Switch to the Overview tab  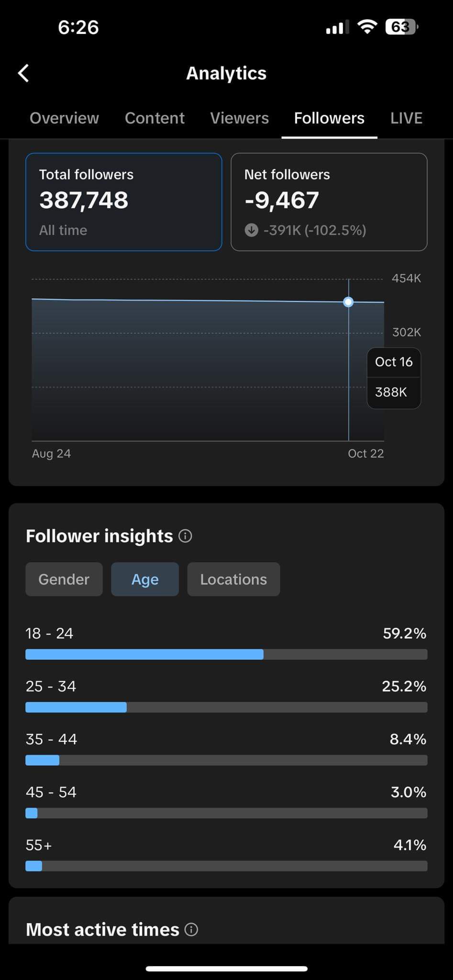(x=64, y=118)
